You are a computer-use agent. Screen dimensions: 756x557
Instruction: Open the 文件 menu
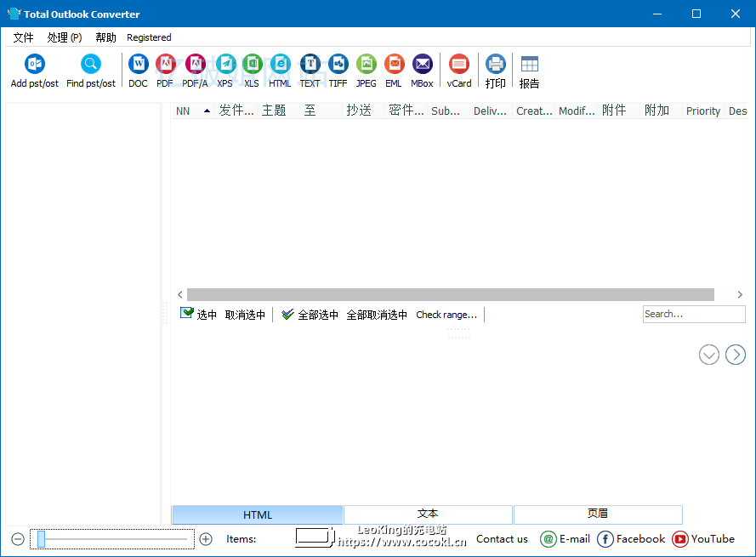coord(23,37)
